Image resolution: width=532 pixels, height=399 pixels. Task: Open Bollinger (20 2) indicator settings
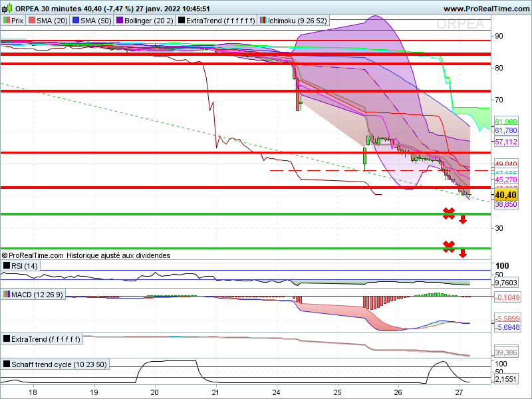[x=149, y=21]
